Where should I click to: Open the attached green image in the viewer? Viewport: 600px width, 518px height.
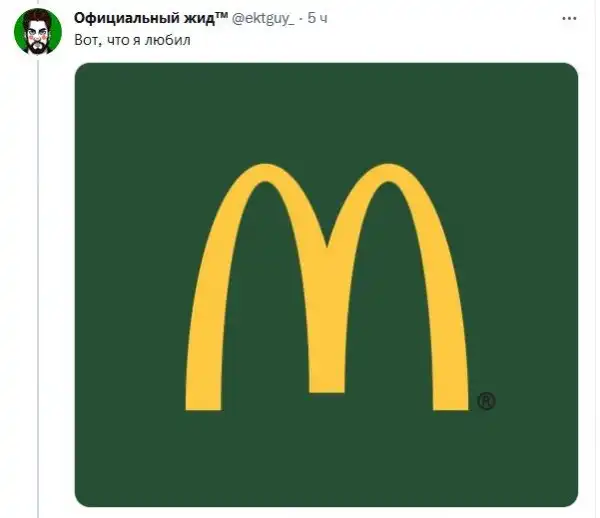click(326, 285)
